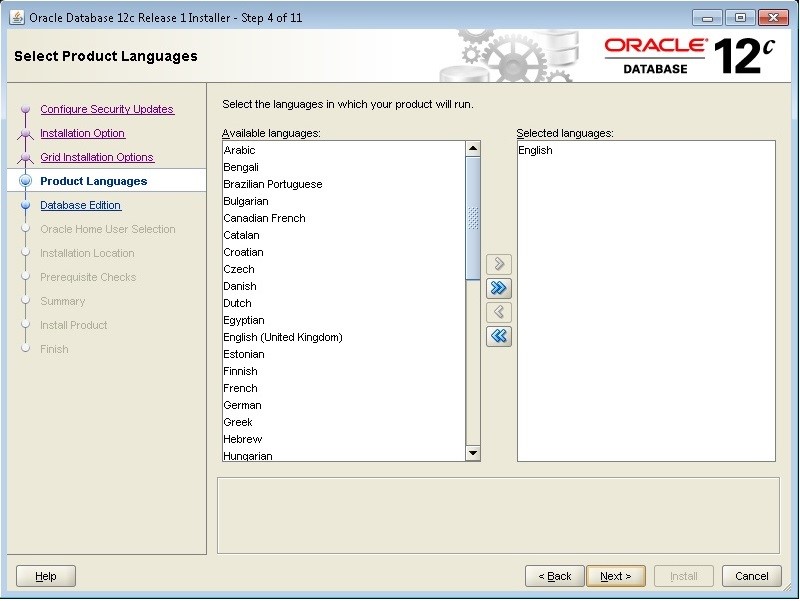
Task: Click the Back button
Action: pos(555,576)
